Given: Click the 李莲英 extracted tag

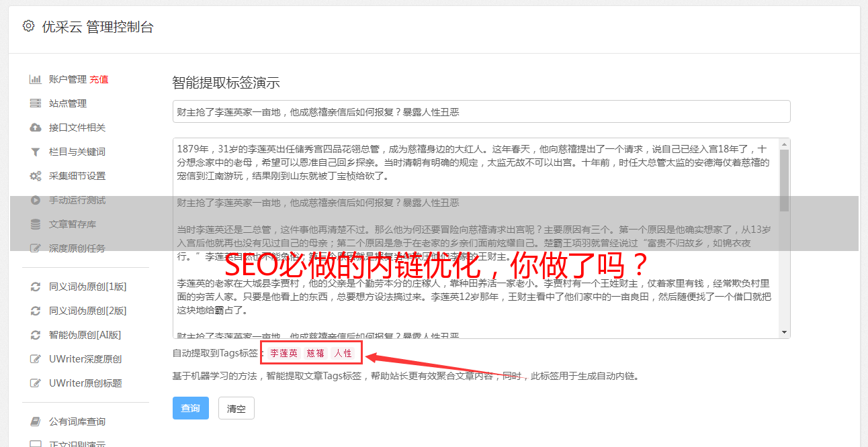Looking at the screenshot, I should (284, 353).
